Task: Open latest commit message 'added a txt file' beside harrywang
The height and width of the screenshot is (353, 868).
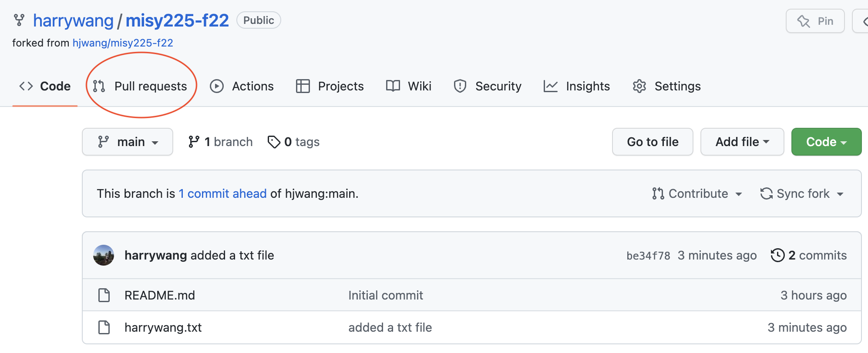Action: tap(232, 255)
